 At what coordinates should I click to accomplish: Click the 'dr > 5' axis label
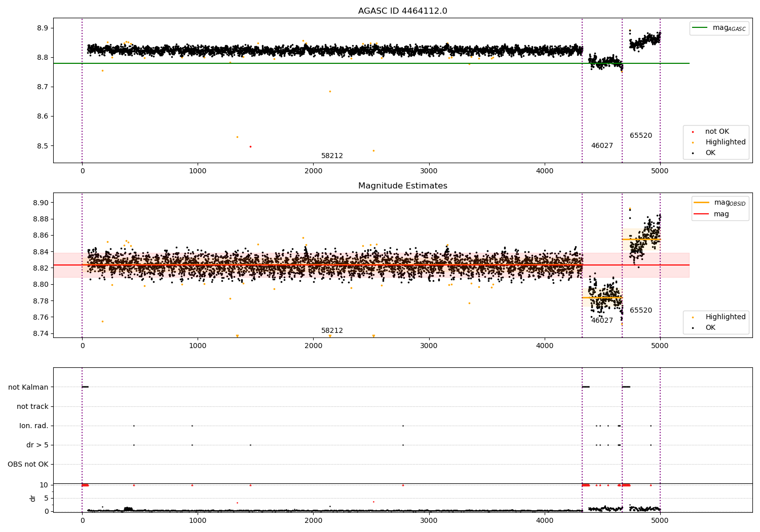(x=37, y=445)
